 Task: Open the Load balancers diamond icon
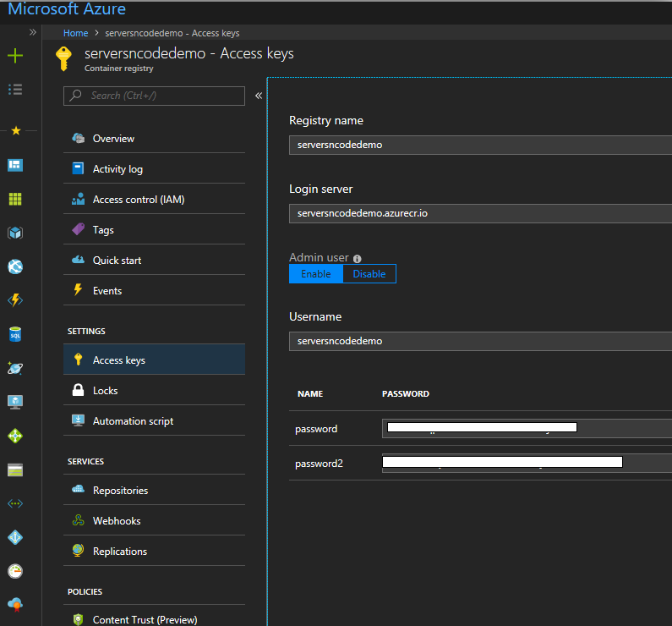(x=15, y=436)
